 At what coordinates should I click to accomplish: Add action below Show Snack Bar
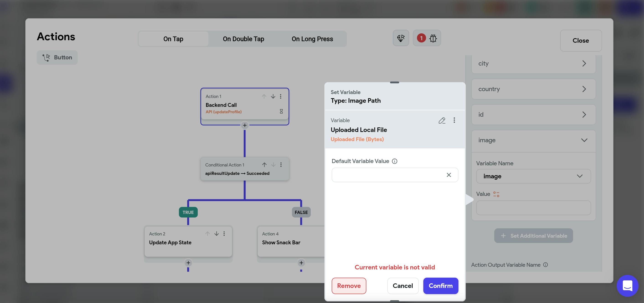(301, 263)
